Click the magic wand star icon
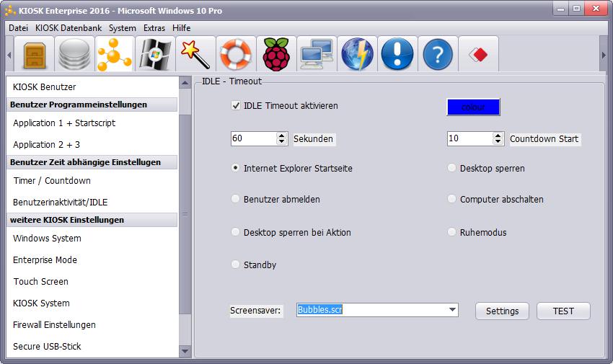Viewport: 613px width, 364px height. (x=195, y=55)
